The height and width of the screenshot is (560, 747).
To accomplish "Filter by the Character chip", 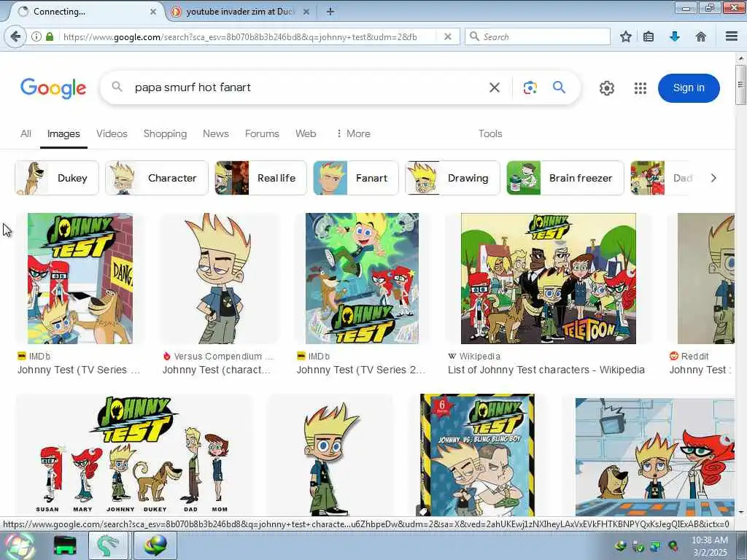I will (157, 178).
